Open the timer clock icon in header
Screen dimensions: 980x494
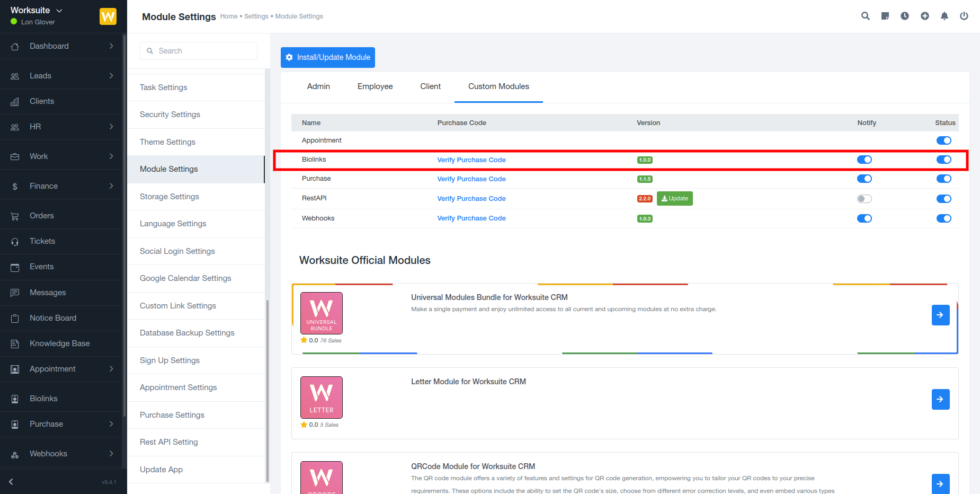pos(905,16)
